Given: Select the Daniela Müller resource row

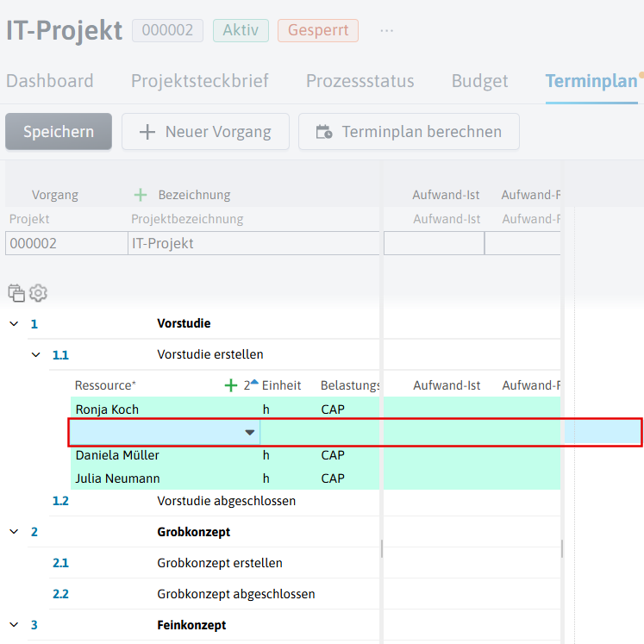Looking at the screenshot, I should pyautogui.click(x=316, y=455).
